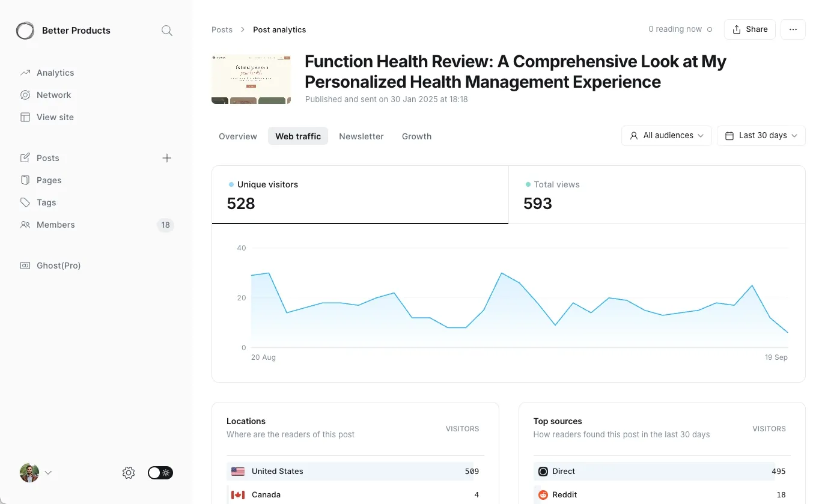Open the three-dot more options menu
Image resolution: width=816 pixels, height=504 pixels.
tap(793, 29)
